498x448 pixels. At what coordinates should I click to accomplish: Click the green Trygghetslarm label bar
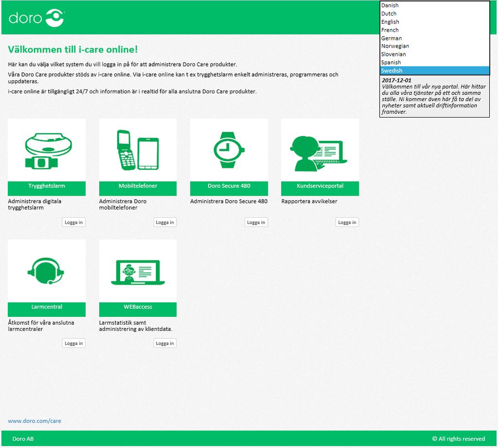47,189
